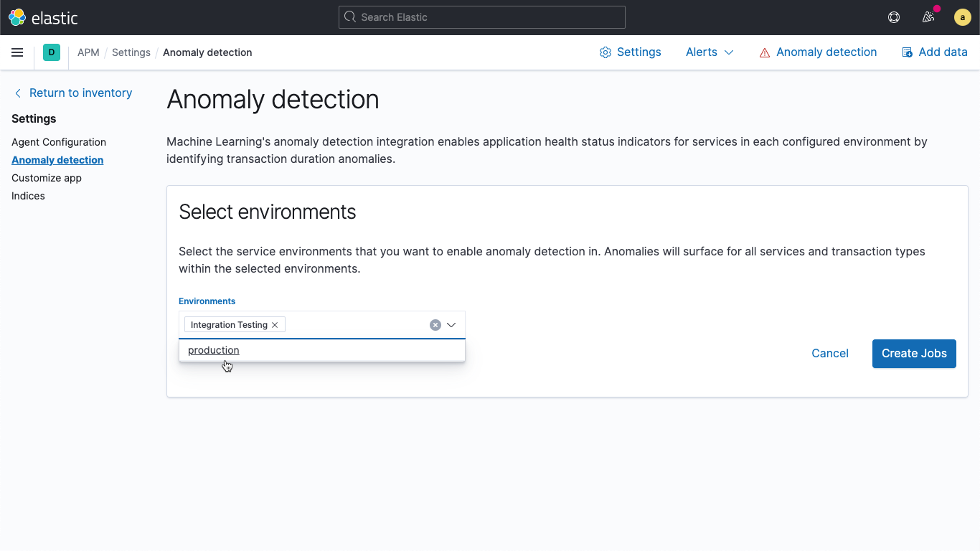
Task: Click the Environments field label
Action: tap(207, 301)
